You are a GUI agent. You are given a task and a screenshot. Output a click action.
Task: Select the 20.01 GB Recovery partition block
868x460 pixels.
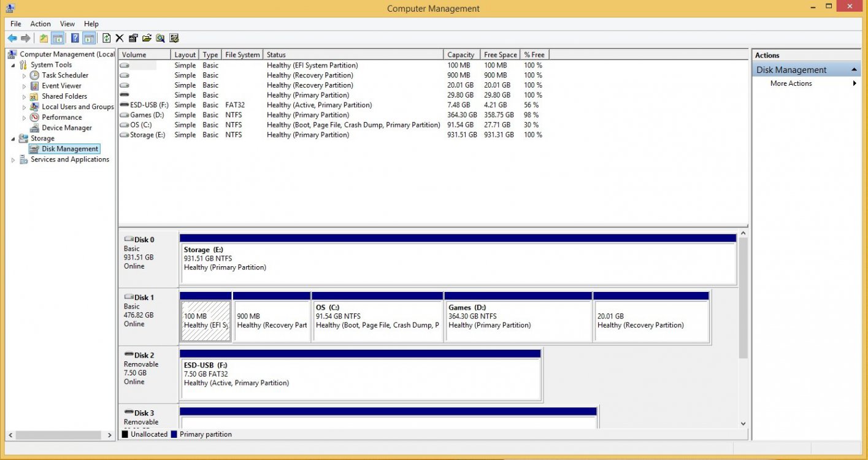pos(651,321)
